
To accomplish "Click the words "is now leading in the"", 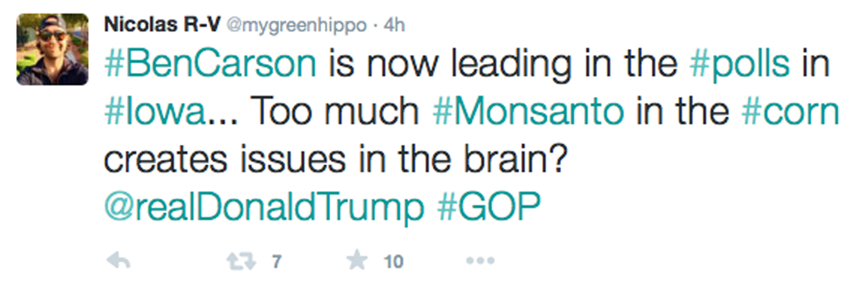I will (502, 65).
